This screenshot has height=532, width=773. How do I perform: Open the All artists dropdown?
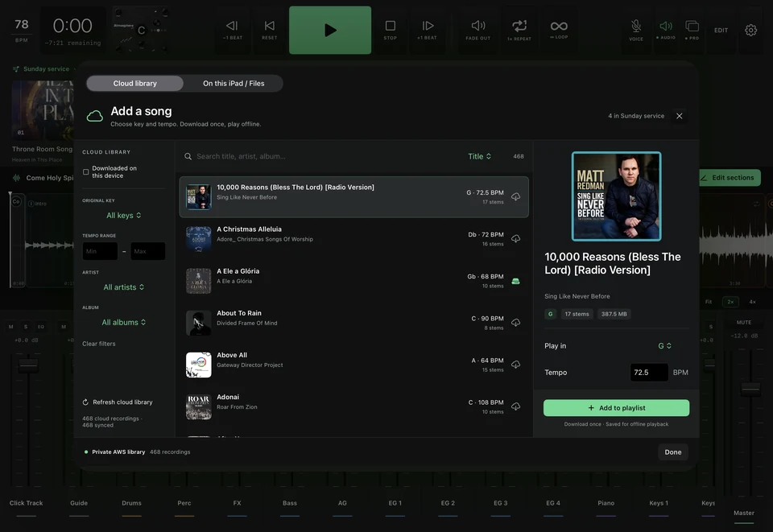[124, 287]
